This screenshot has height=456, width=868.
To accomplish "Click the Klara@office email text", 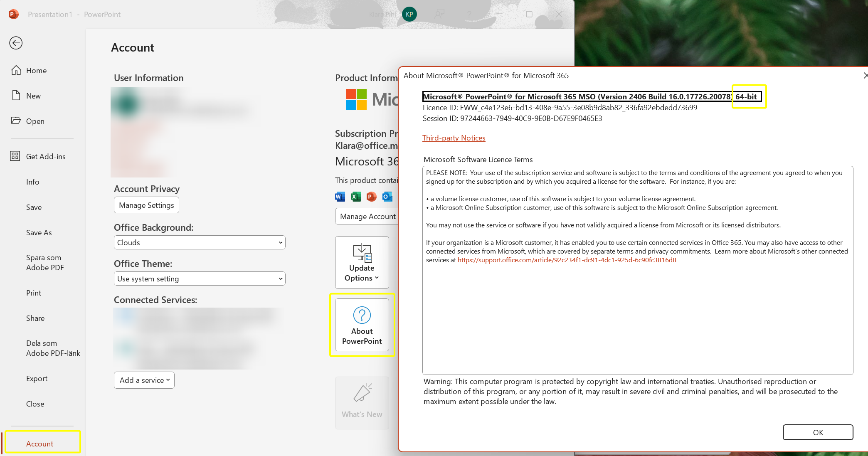I will click(x=366, y=145).
